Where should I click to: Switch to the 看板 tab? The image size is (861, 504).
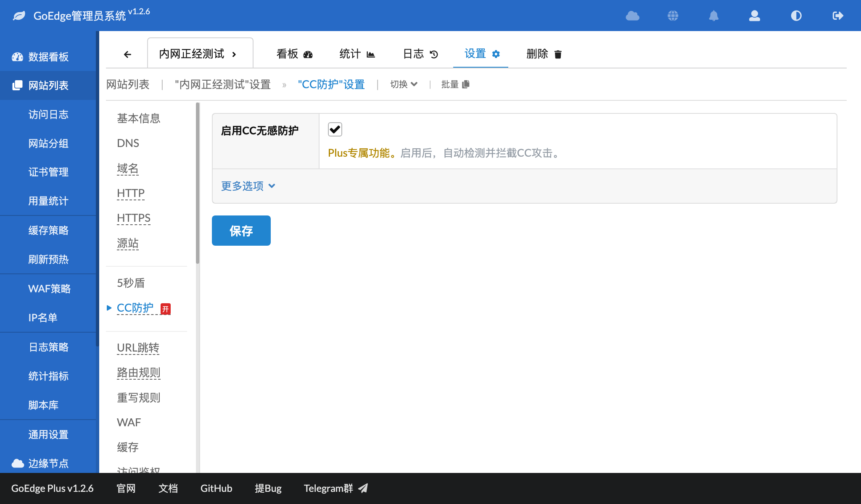coord(295,54)
